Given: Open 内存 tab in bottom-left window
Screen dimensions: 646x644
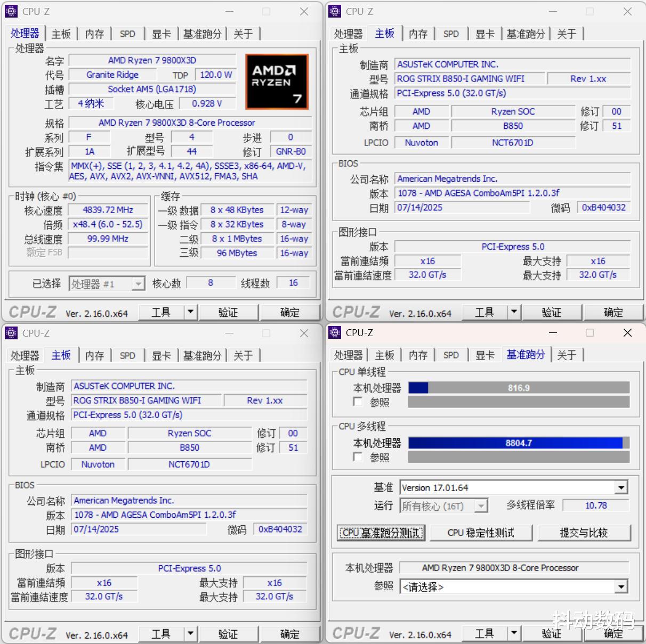Looking at the screenshot, I should click(95, 355).
